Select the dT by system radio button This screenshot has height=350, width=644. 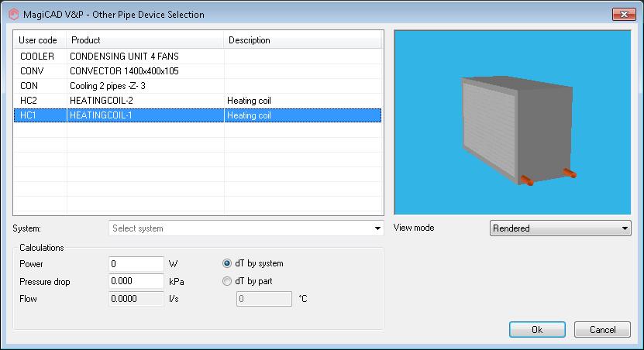[x=227, y=263]
